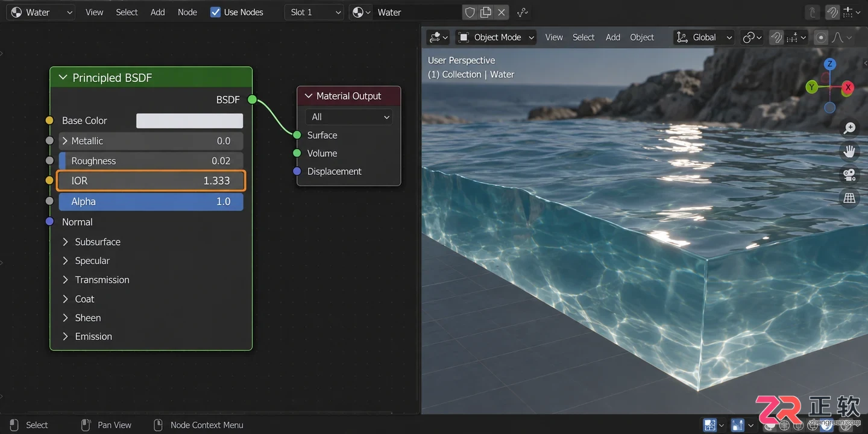This screenshot has height=434, width=868.
Task: Switch perspective/orthographic with grid icon
Action: 849,198
